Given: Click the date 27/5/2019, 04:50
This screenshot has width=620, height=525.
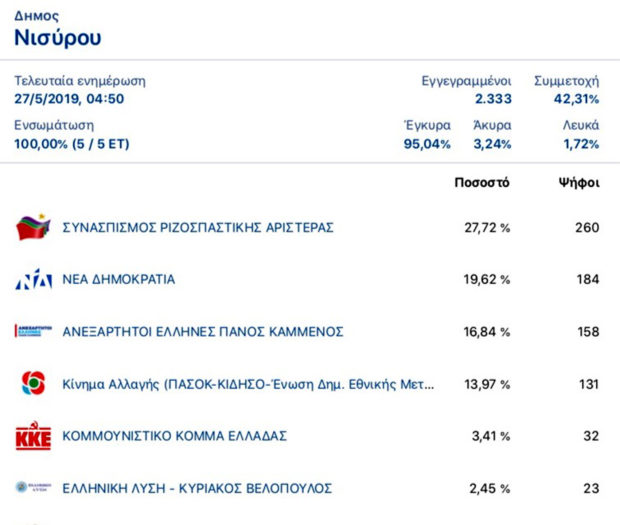Looking at the screenshot, I should tap(69, 98).
